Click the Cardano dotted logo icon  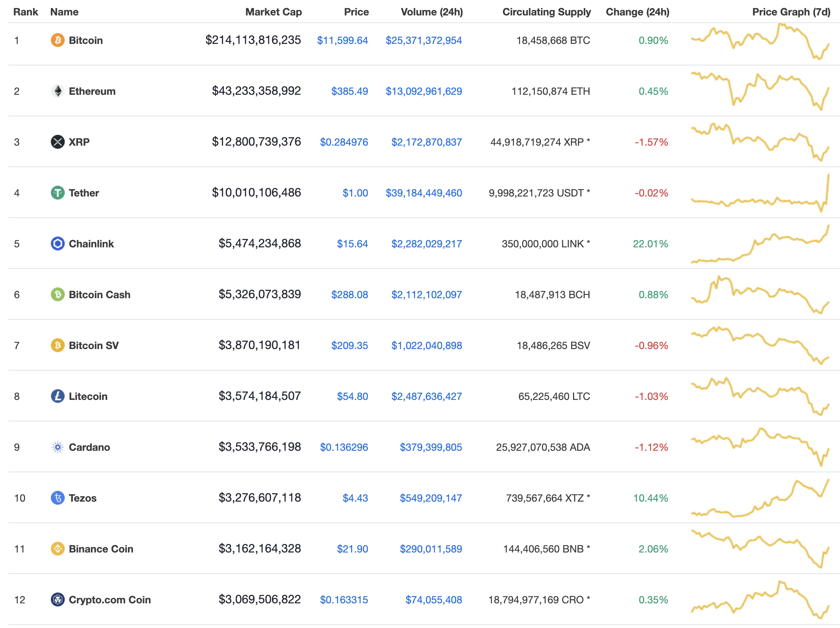(57, 447)
